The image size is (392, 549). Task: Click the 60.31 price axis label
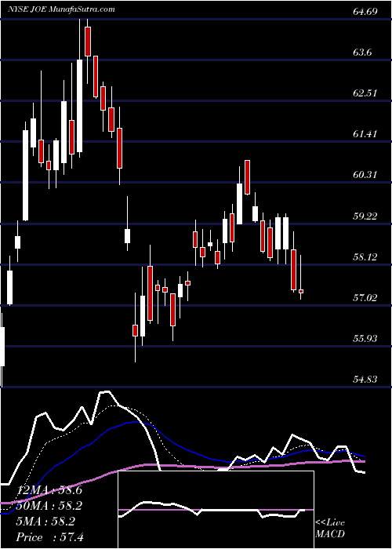(x=366, y=175)
